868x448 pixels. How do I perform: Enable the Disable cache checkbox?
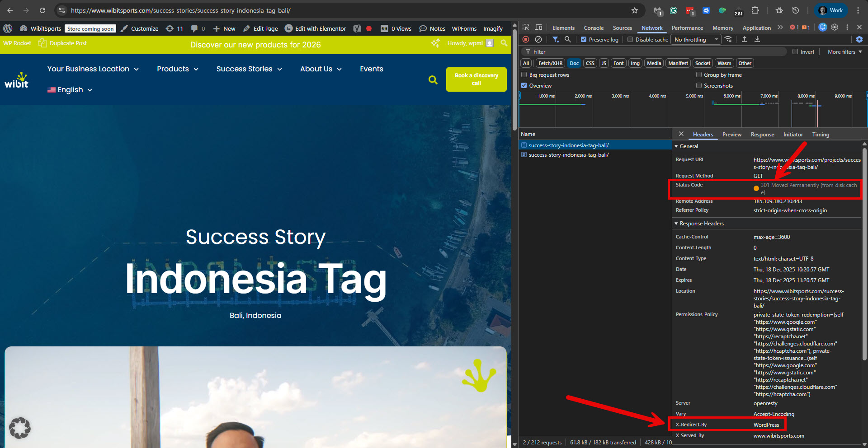point(630,40)
